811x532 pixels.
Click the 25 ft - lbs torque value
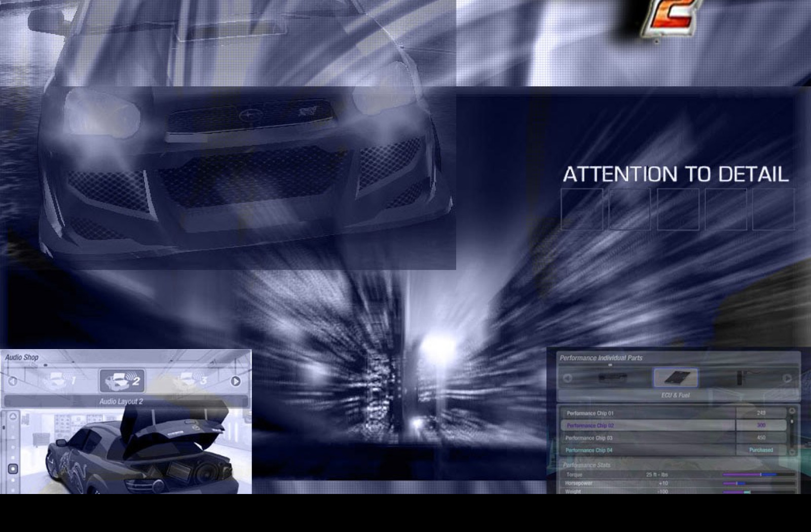click(657, 475)
